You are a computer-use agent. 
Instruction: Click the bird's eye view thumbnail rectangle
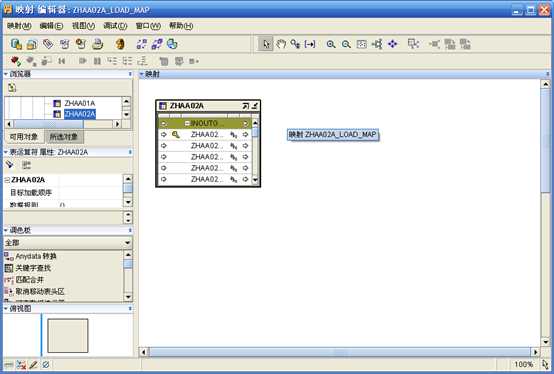click(68, 336)
